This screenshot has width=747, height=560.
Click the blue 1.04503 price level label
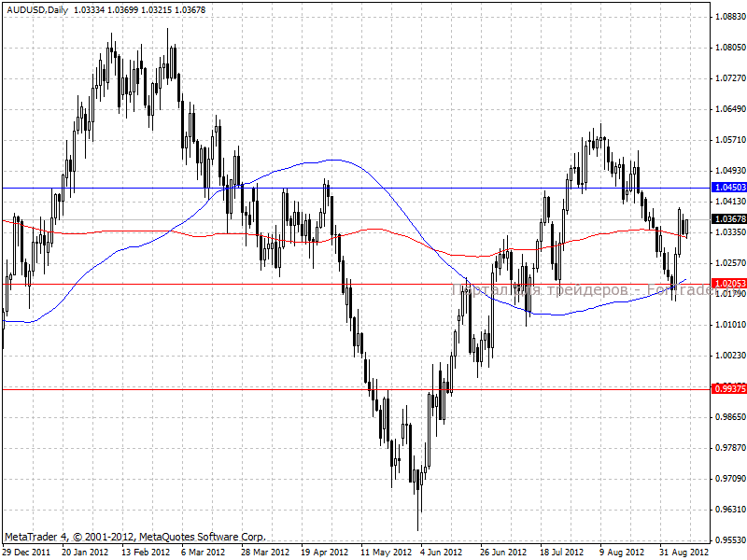(729, 188)
